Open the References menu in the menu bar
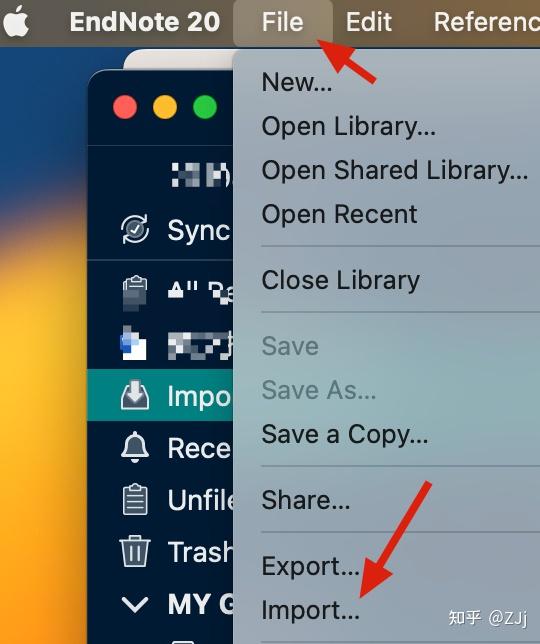 click(x=487, y=22)
